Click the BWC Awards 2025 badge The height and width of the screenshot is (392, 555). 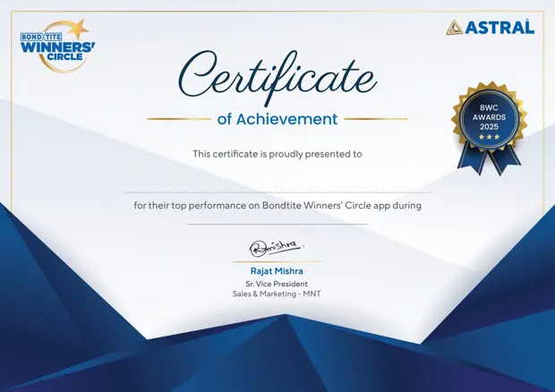pos(489,128)
